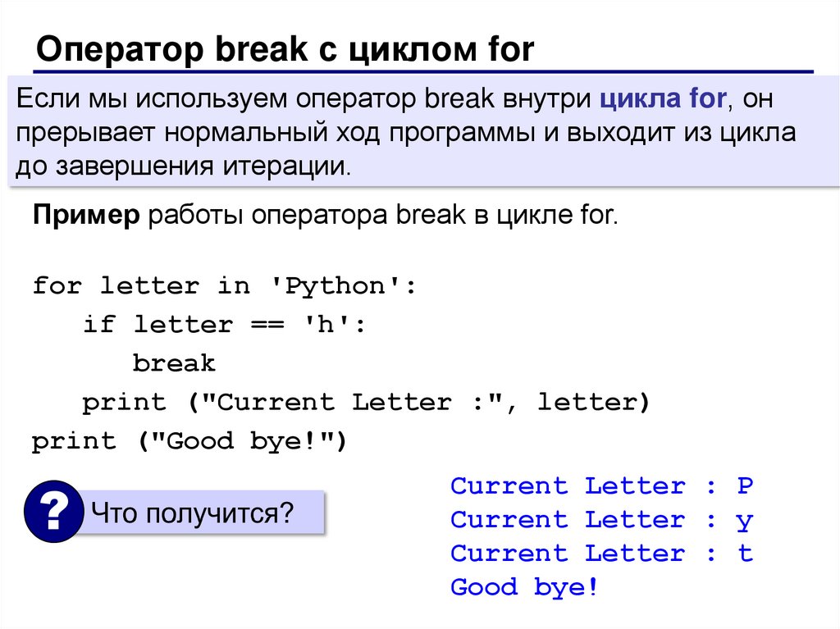Click output line "Current Letter : t"
840x629 pixels.
pos(601,554)
